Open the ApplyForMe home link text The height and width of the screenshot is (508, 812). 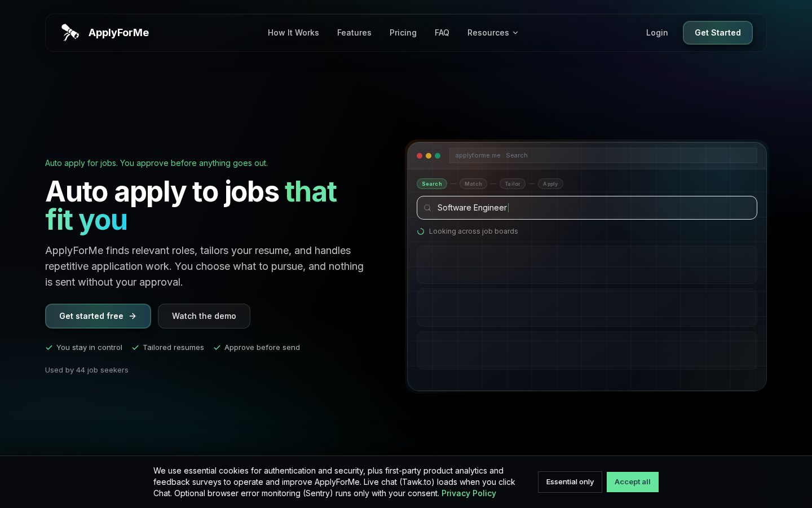[x=118, y=33]
